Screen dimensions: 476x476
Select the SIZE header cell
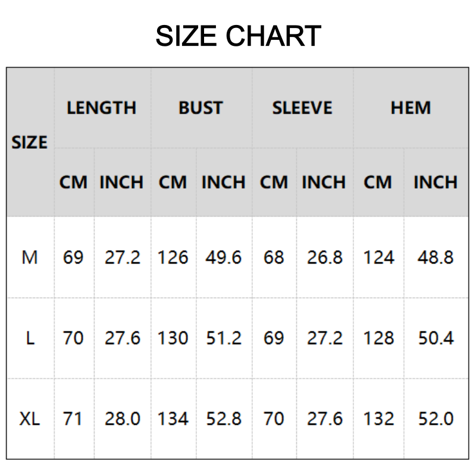click(x=30, y=143)
